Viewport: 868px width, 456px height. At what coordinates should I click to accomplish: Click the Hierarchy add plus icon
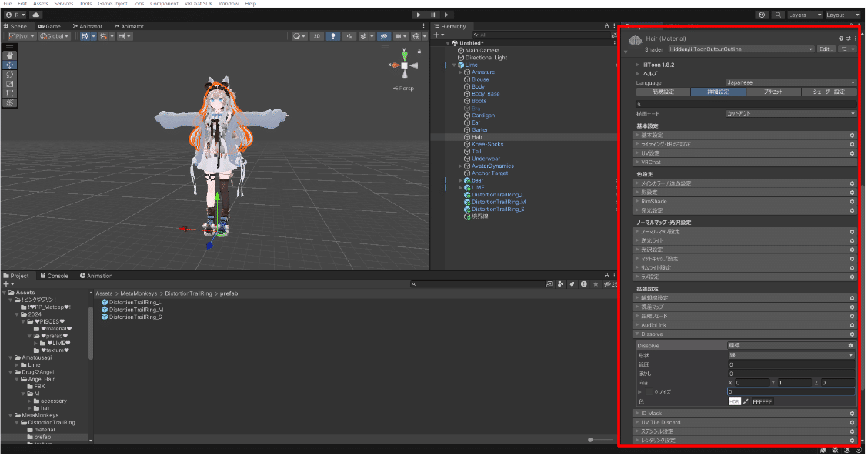tap(437, 35)
